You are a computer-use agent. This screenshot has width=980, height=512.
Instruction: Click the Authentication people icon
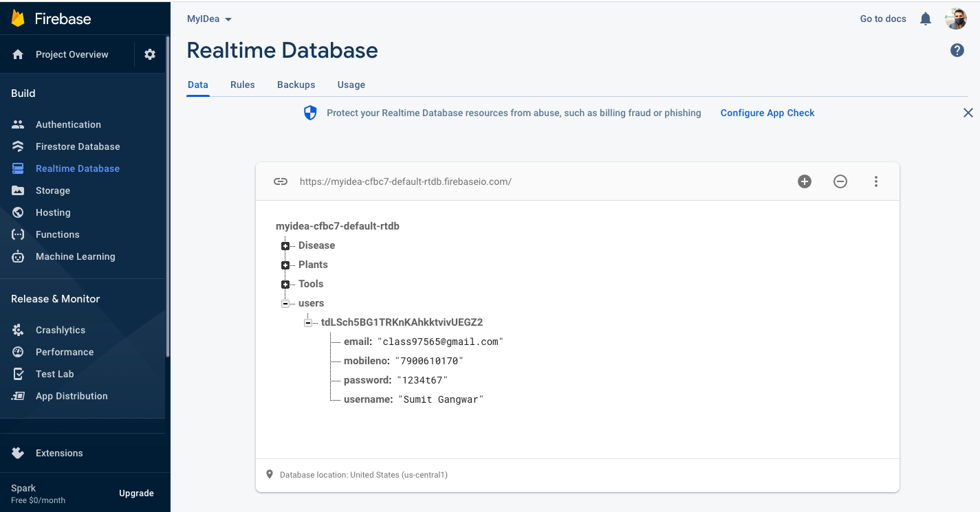point(18,124)
